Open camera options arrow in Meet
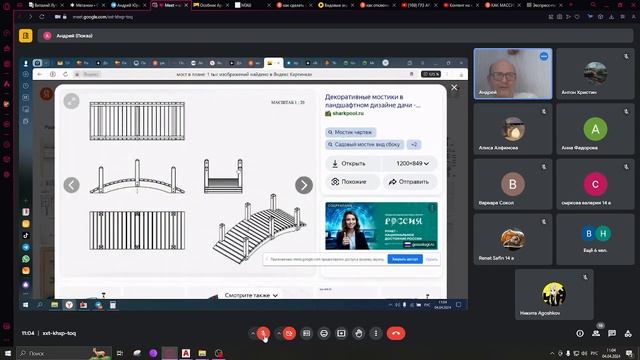Viewport: 640px width, 360px height. [x=279, y=333]
